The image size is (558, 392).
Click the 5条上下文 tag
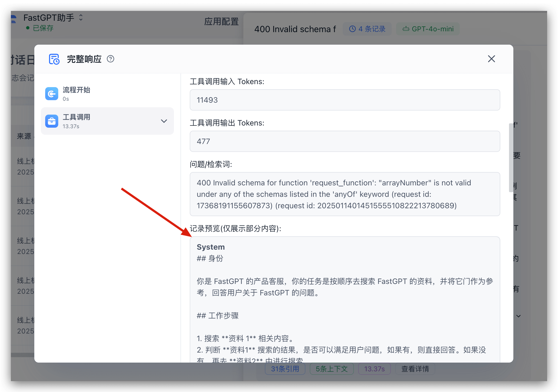point(332,369)
